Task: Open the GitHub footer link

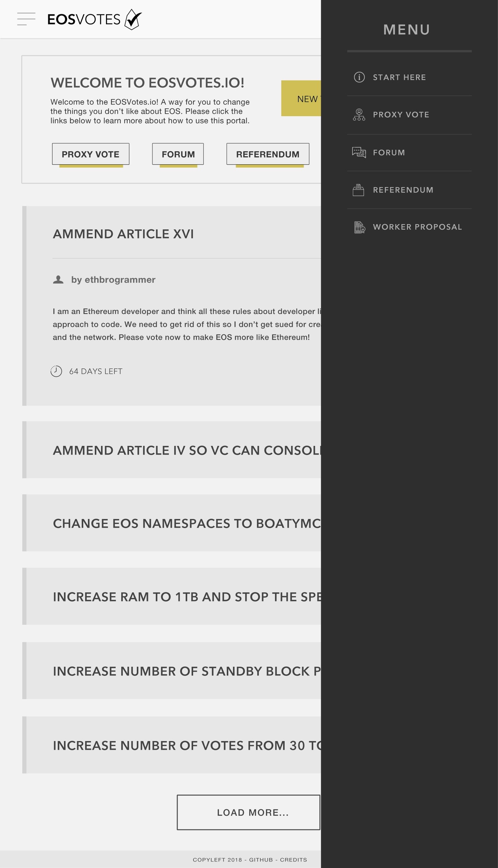Action: (x=261, y=860)
